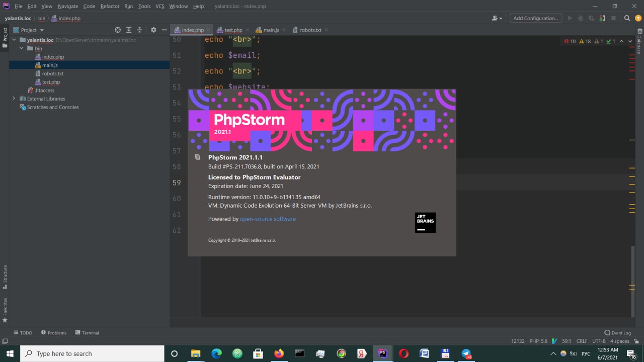Collapse the yalantis.loc root folder

(14, 40)
